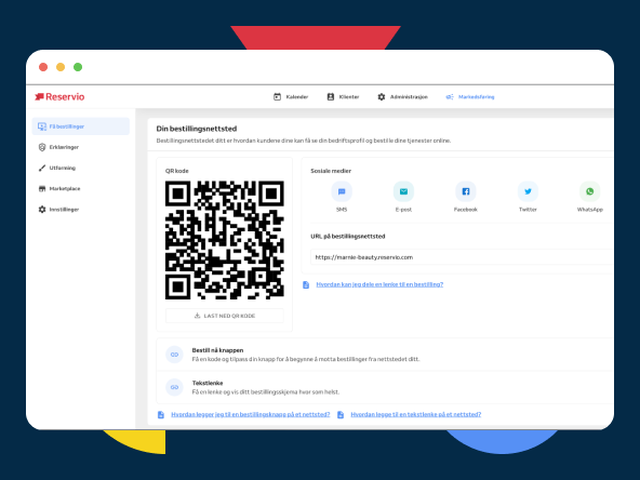This screenshot has height=480, width=640.
Task: Click 'URL på bestillingsnettsted' label
Action: point(348,236)
